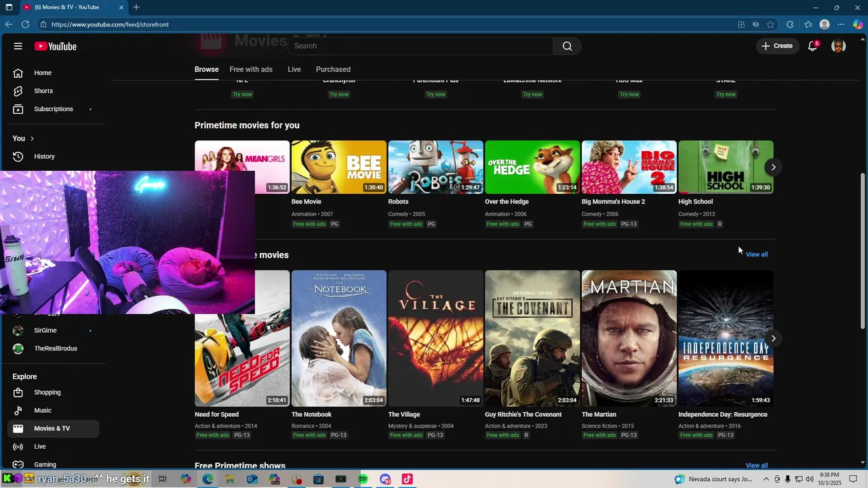Open TikTok from the taskbar
This screenshot has height=488, width=868.
point(407,479)
